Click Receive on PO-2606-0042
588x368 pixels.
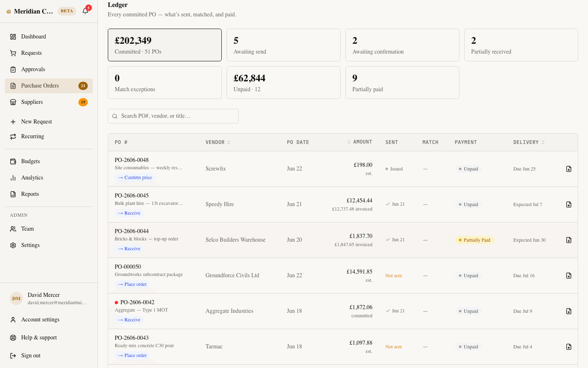tap(129, 320)
